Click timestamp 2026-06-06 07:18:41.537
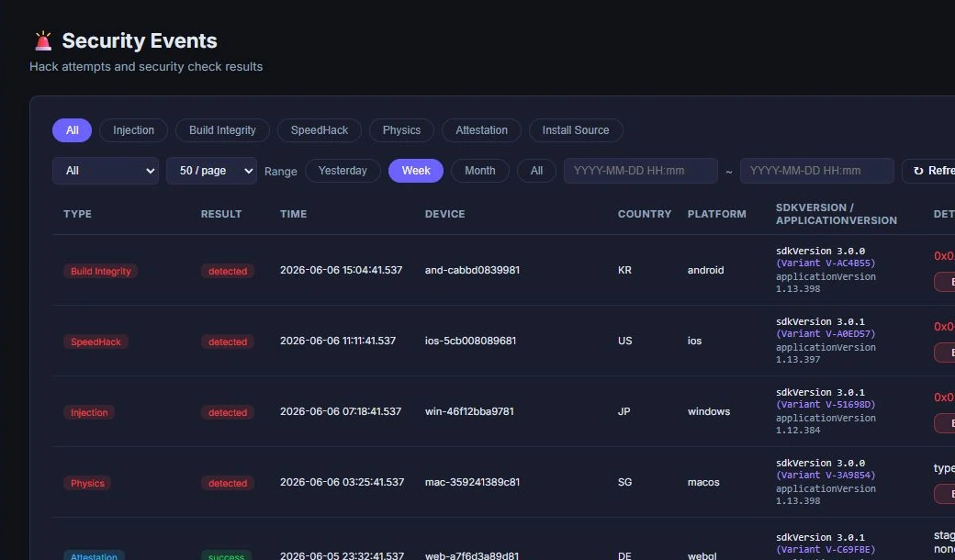 (341, 411)
